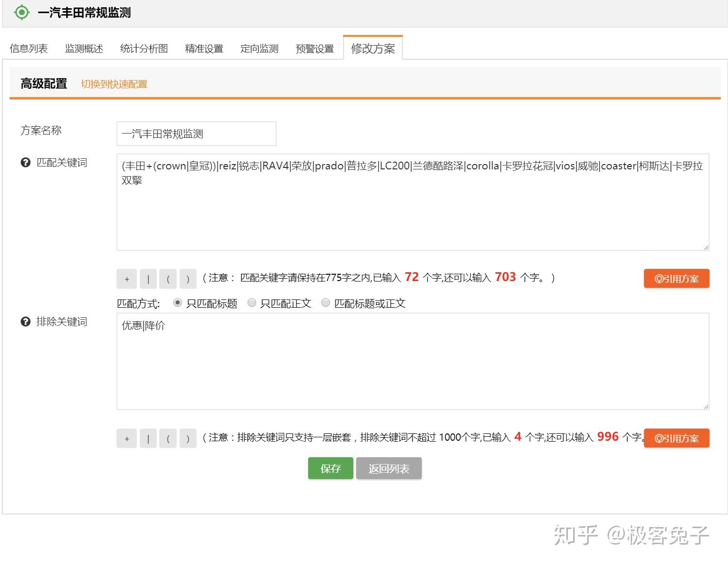Image resolution: width=728 pixels, height=564 pixels.
Task: Click the green target icon beside 一汽丰田常规监测
Action: 22,13
